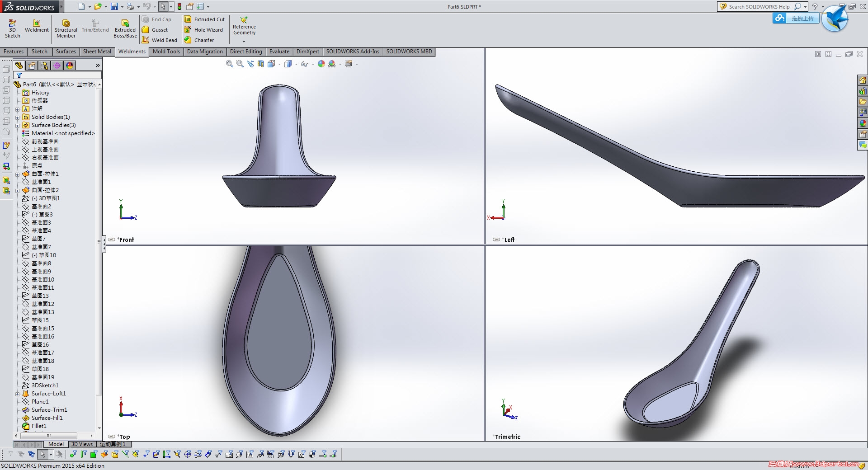The width and height of the screenshot is (868, 470).
Task: Click Zoom to Fit in view toolbar
Action: [230, 64]
